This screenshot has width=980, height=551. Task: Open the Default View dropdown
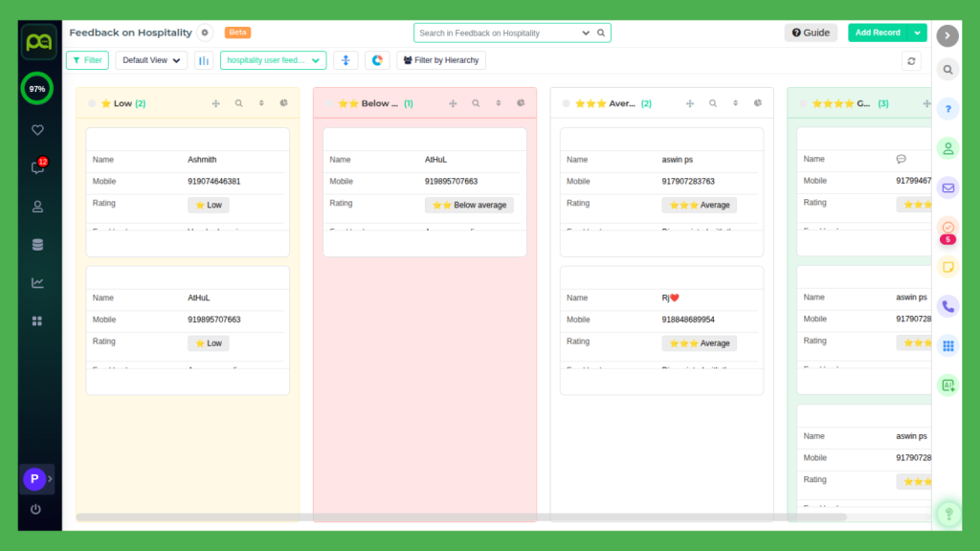click(x=151, y=60)
